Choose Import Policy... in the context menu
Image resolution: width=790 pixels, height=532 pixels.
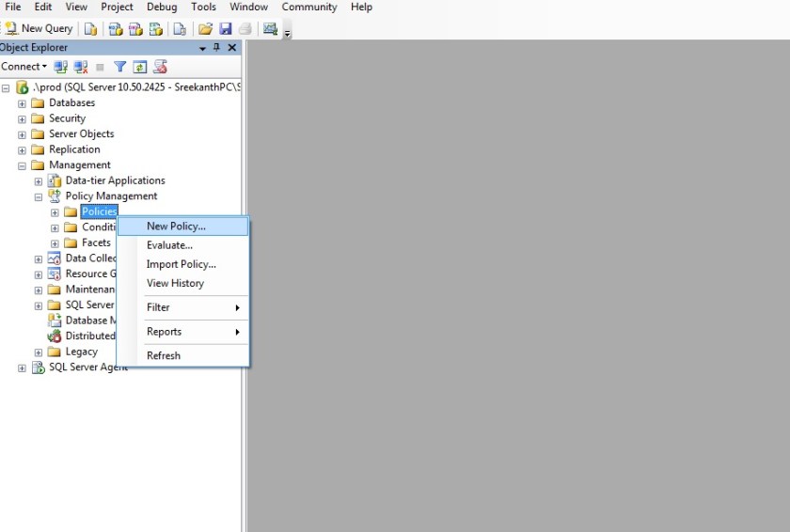pyautogui.click(x=181, y=264)
